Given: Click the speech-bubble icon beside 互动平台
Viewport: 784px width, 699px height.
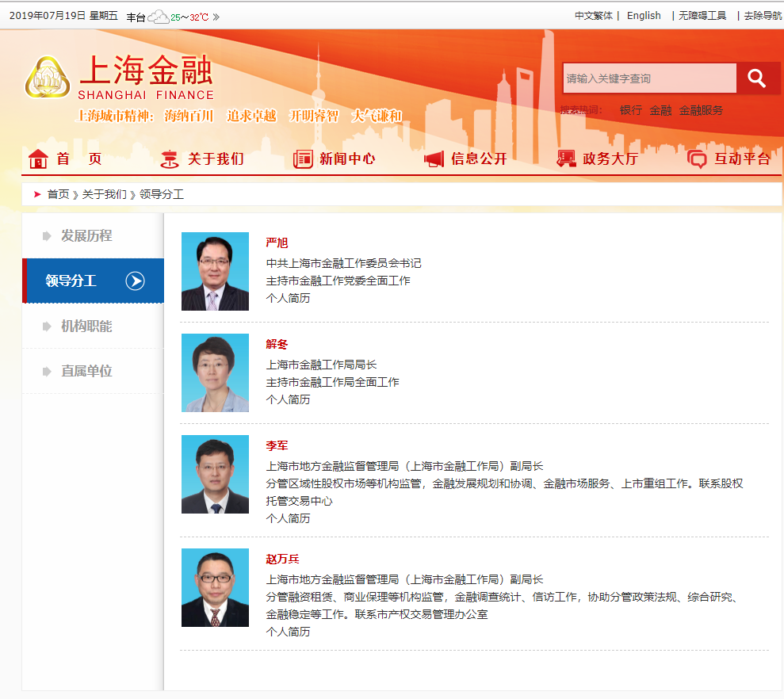Looking at the screenshot, I should [x=697, y=159].
